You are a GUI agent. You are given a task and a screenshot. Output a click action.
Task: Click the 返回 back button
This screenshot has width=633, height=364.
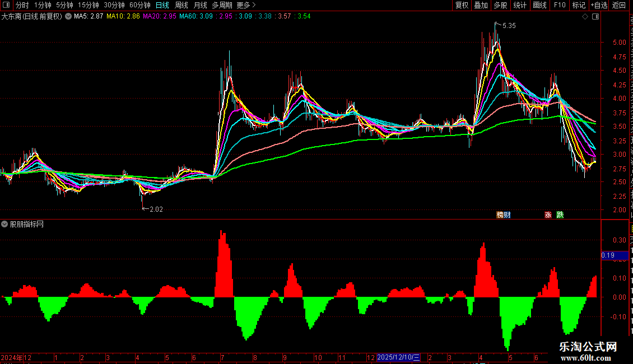coord(619,5)
